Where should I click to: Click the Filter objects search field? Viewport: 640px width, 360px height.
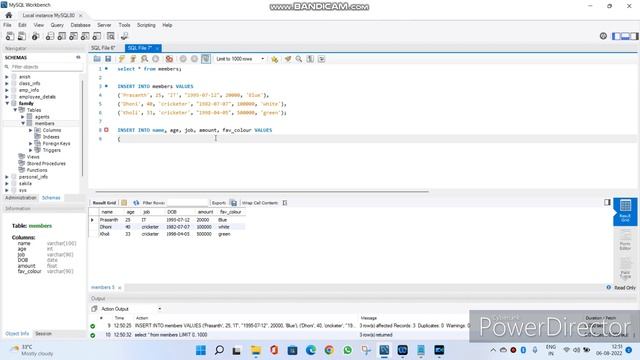(x=46, y=67)
